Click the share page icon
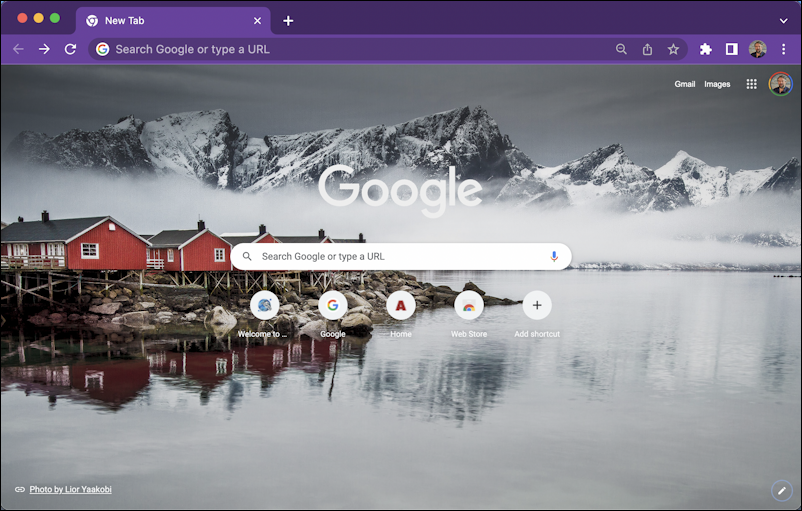The height and width of the screenshot is (511, 802). (x=647, y=49)
